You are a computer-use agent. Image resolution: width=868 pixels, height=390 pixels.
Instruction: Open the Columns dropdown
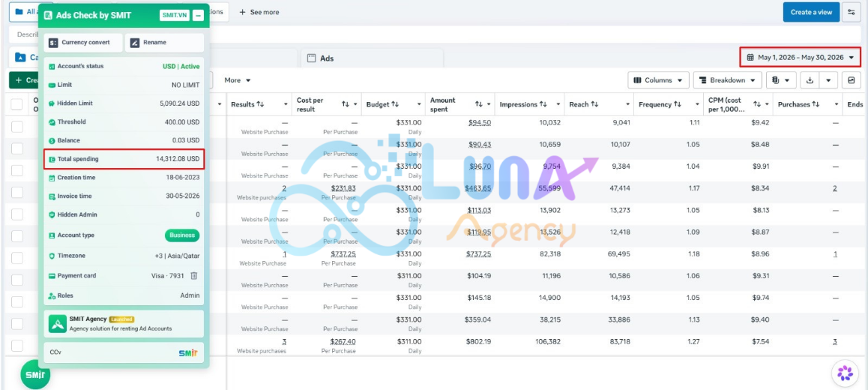point(658,80)
